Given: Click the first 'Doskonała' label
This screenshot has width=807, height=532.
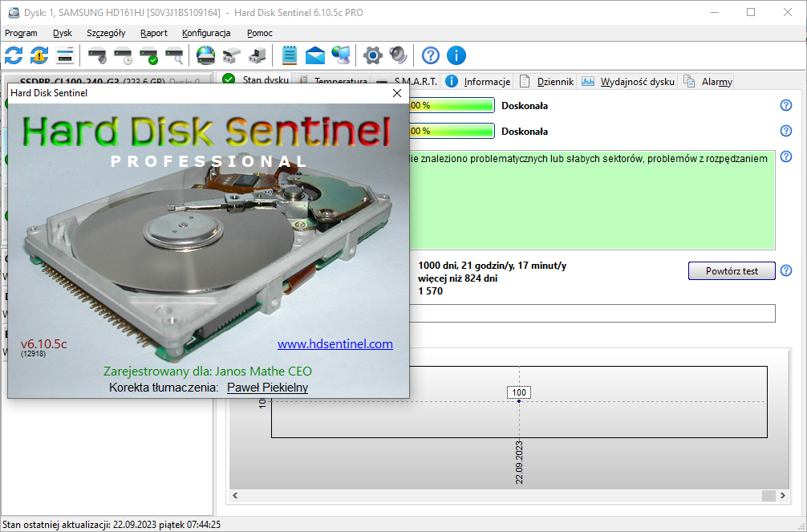Looking at the screenshot, I should pos(525,106).
